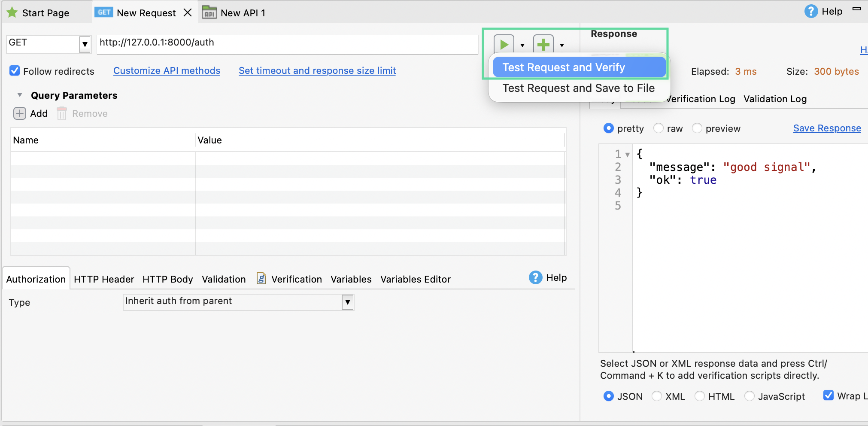Click the star icon on the Start Page tab
Screen dimensions: 868x426
click(x=12, y=12)
